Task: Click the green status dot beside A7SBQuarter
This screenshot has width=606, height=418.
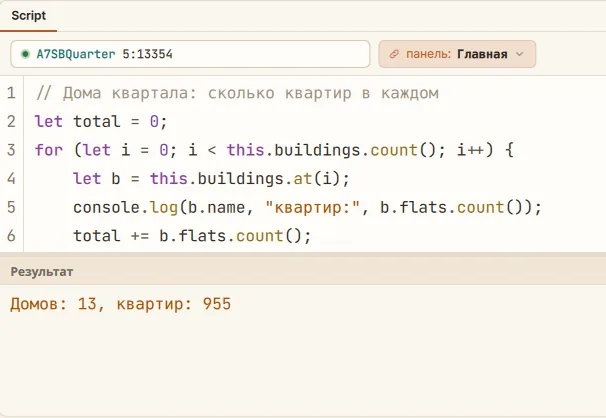Action: pyautogui.click(x=25, y=54)
